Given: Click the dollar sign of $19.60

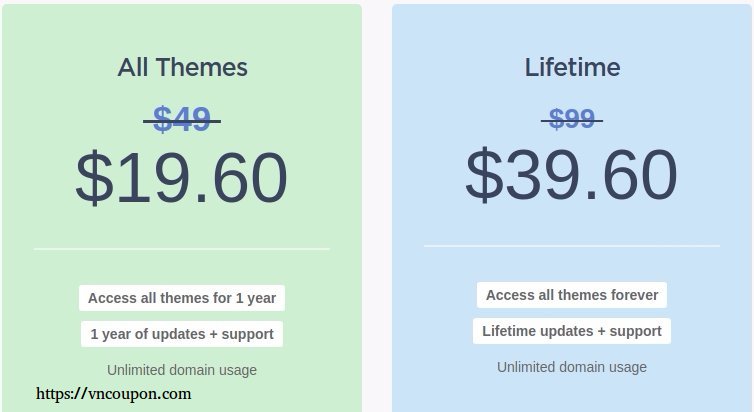Looking at the screenshot, I should (x=94, y=177).
